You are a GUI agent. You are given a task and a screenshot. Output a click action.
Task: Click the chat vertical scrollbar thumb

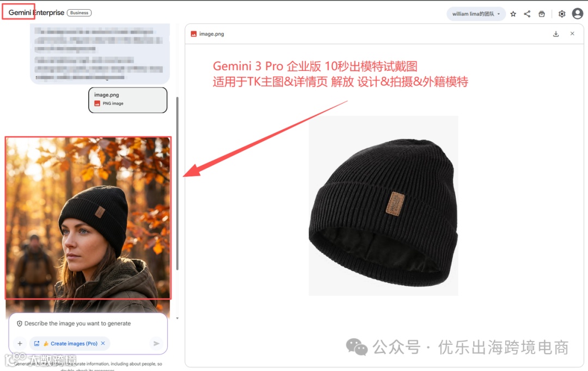point(177,183)
